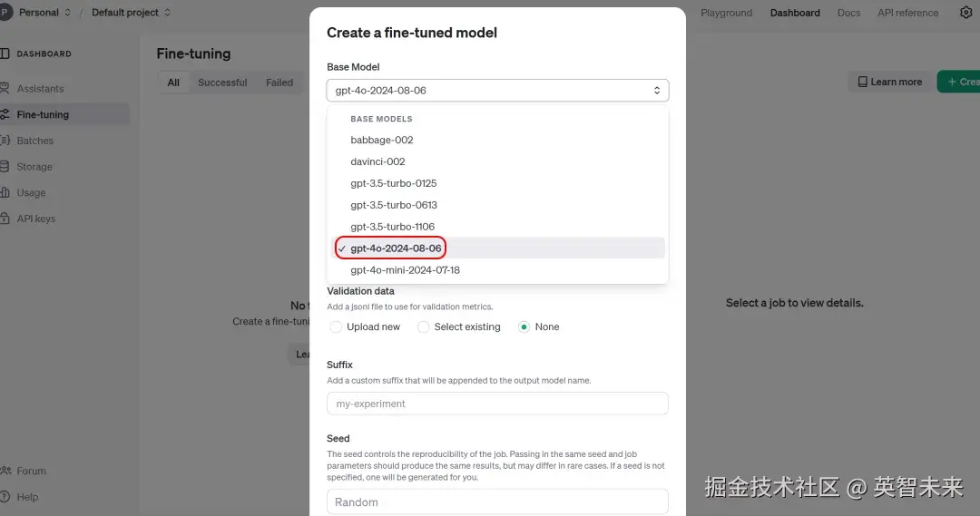Viewport: 980px width, 516px height.
Task: Click the Fine-tuning sidebar icon
Action: coord(5,114)
